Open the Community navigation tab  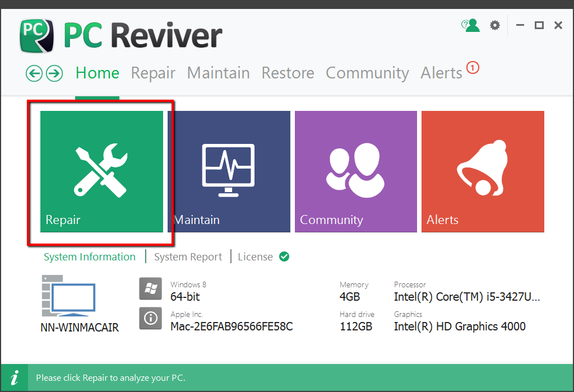point(367,73)
